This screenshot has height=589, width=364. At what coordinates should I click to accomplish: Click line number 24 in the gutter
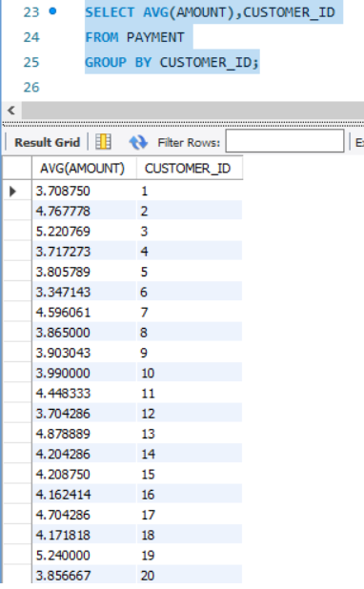[31, 37]
